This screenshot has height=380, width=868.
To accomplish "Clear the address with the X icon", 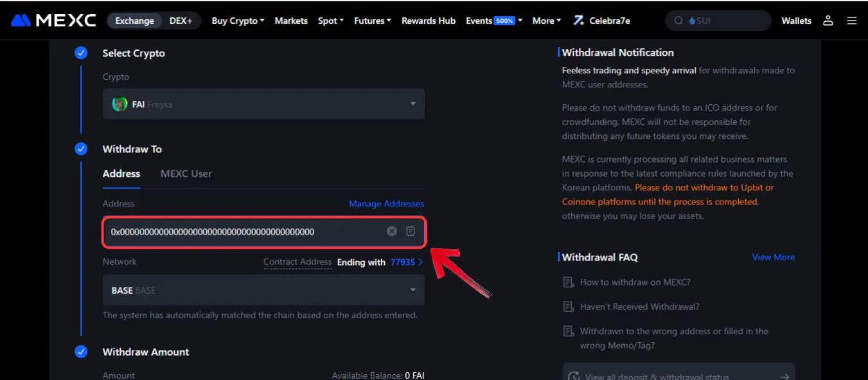I will pos(392,231).
